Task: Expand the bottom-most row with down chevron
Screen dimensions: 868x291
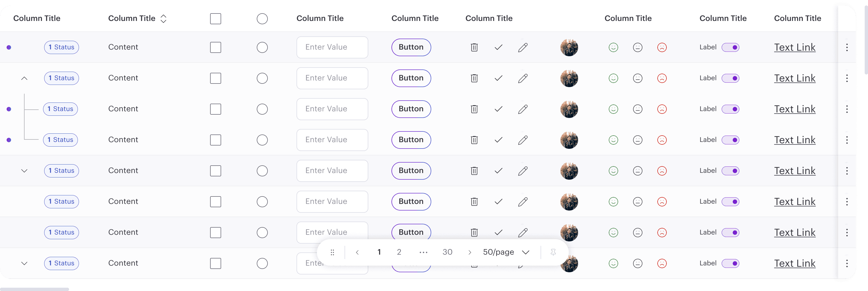Action: pos(24,263)
